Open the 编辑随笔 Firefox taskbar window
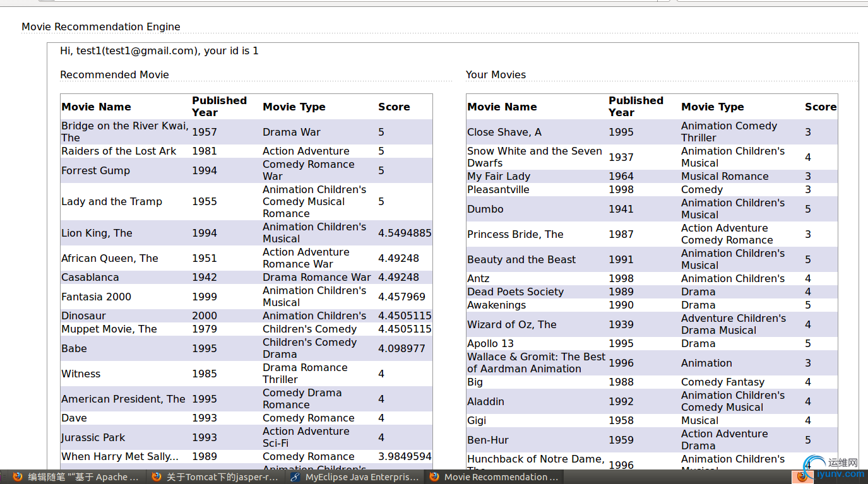The image size is (868, 484). pos(76,477)
